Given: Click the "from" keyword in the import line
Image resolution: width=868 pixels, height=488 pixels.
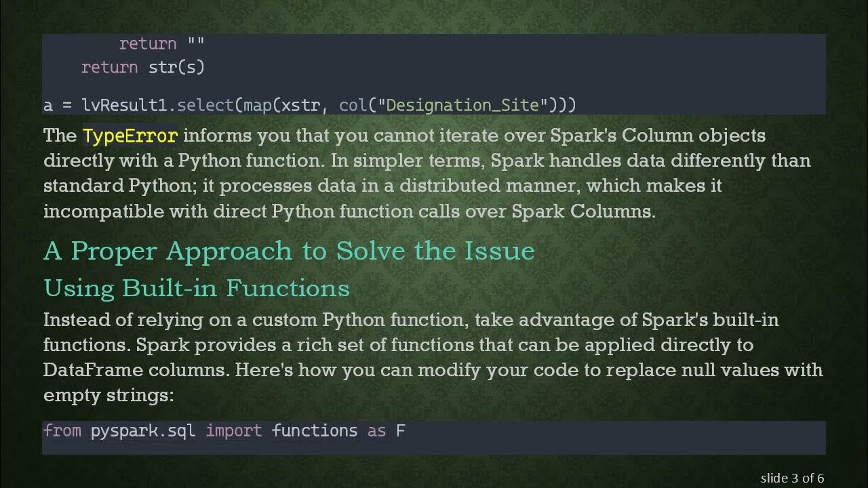Looking at the screenshot, I should click(62, 431).
